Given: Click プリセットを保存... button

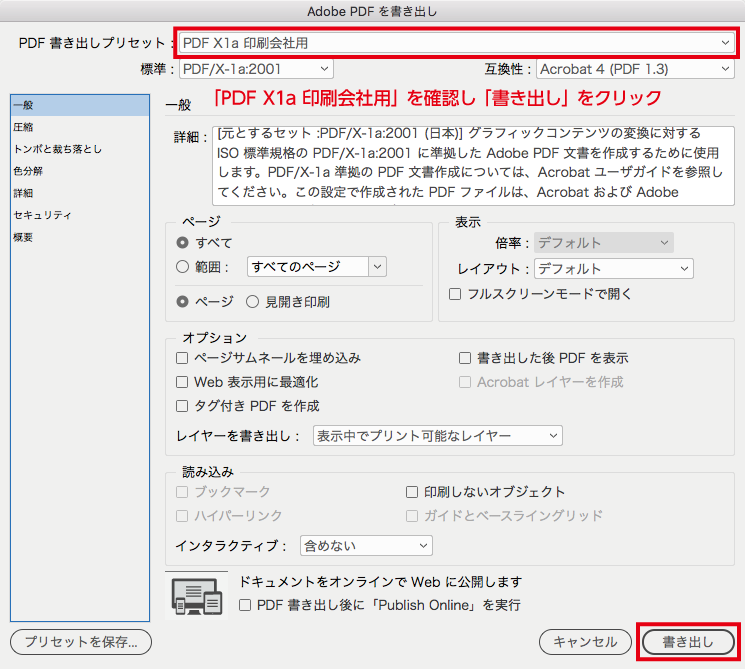Looking at the screenshot, I should [81, 642].
